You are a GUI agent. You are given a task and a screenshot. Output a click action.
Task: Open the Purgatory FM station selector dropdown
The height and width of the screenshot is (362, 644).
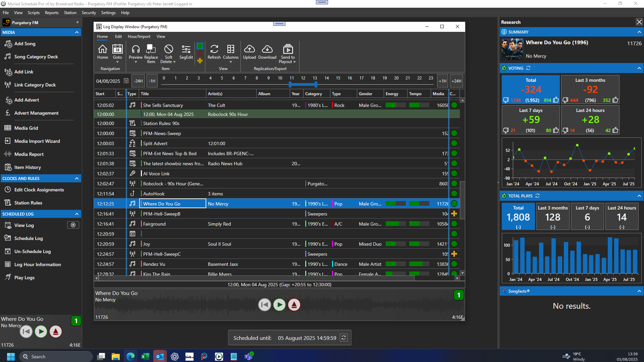pos(77,22)
